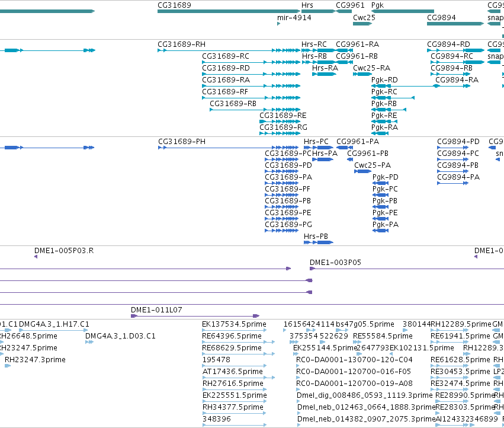Screen dimensions: 504x428
Task: Open transcript Hrs-RC
Action: coord(314,44)
